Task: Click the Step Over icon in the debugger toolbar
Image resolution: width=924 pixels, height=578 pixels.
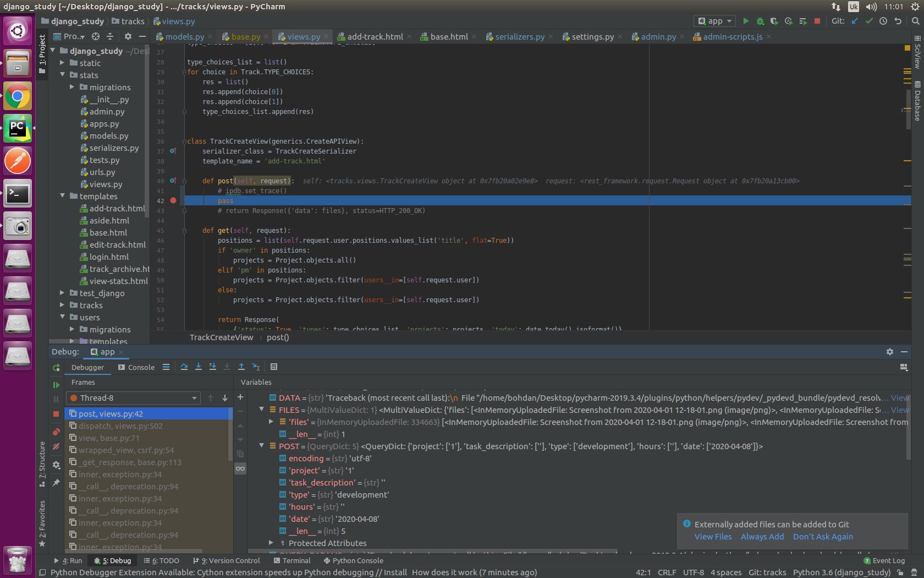Action: (184, 367)
